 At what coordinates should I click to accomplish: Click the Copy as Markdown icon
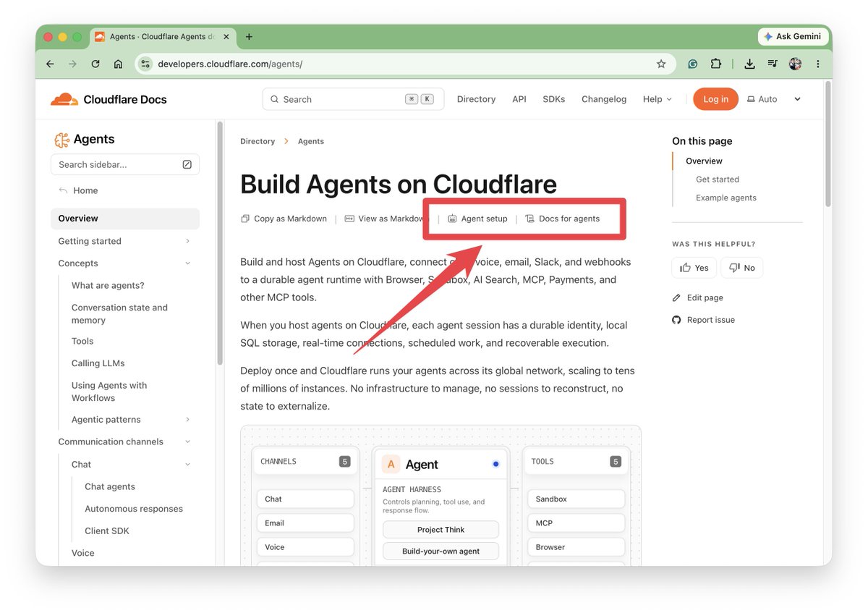click(x=245, y=219)
